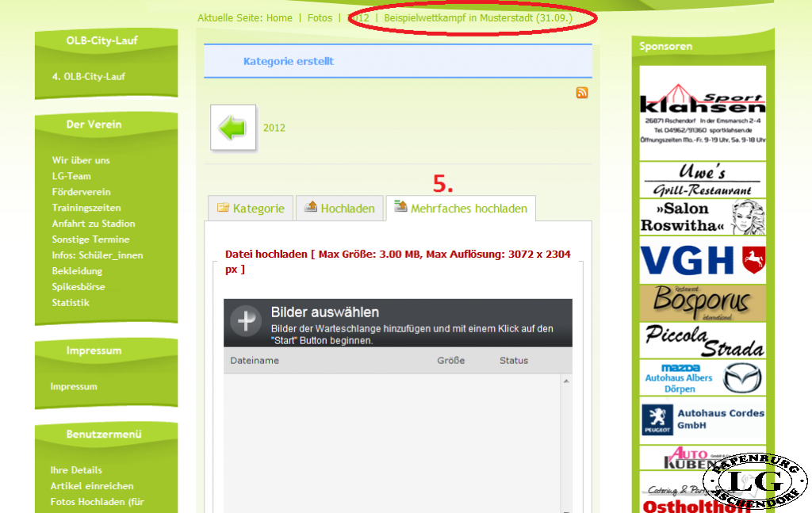
Task: Open the VGH sponsor logo
Action: tap(703, 260)
